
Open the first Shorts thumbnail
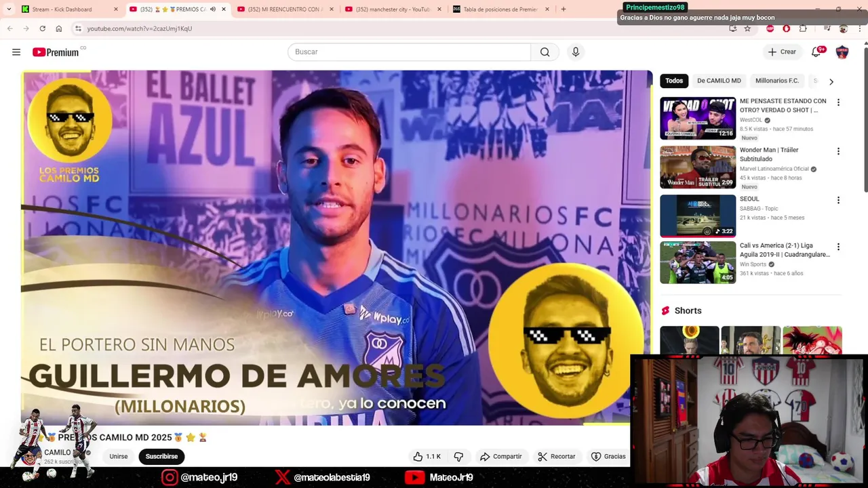(690, 340)
